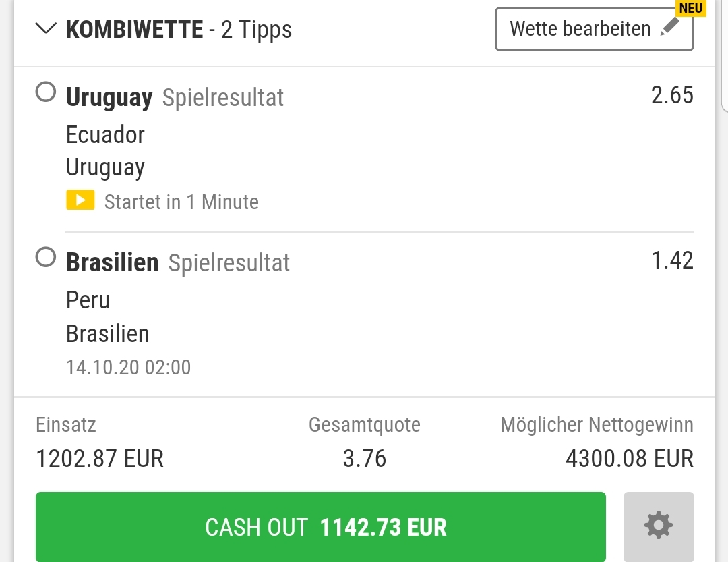Click the 14.10.20 02:00 match time
The width and height of the screenshot is (728, 562).
click(x=129, y=367)
